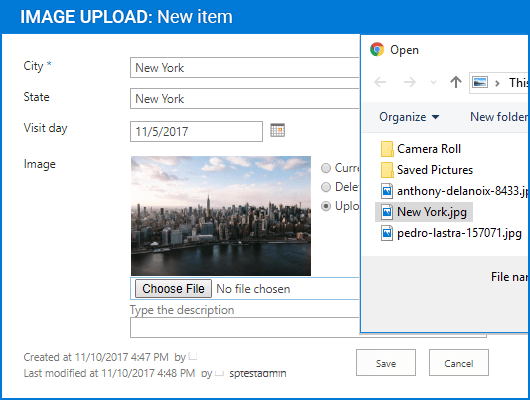The width and height of the screenshot is (530, 400).
Task: Click the Saved Pictures folder icon
Action: coord(387,170)
